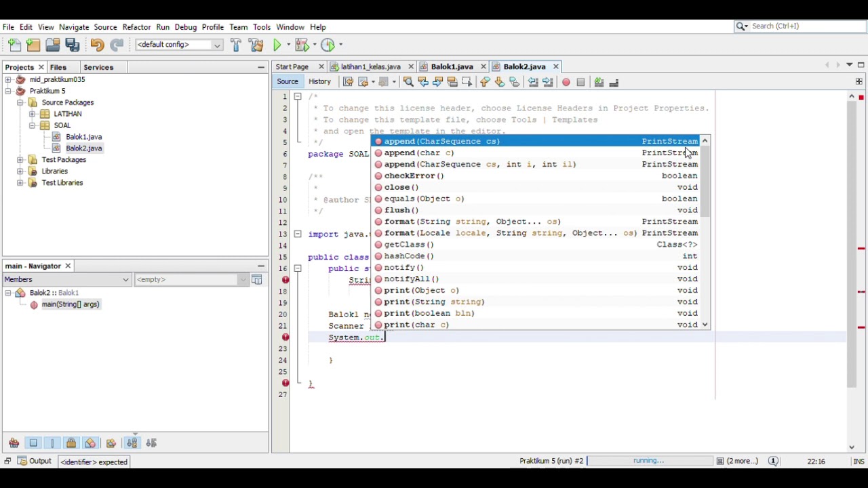Toggle Sort by Name in Navigator

coord(132,443)
